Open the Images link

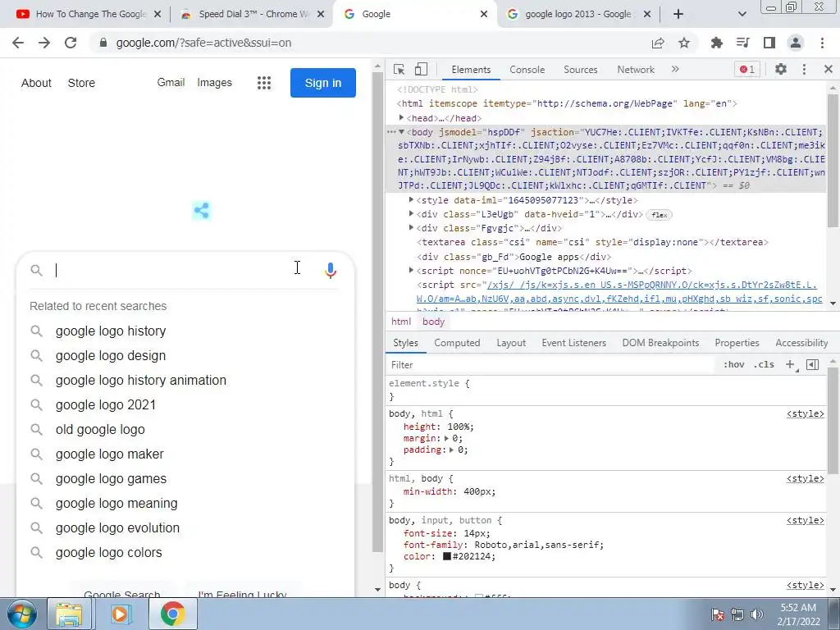coord(214,83)
